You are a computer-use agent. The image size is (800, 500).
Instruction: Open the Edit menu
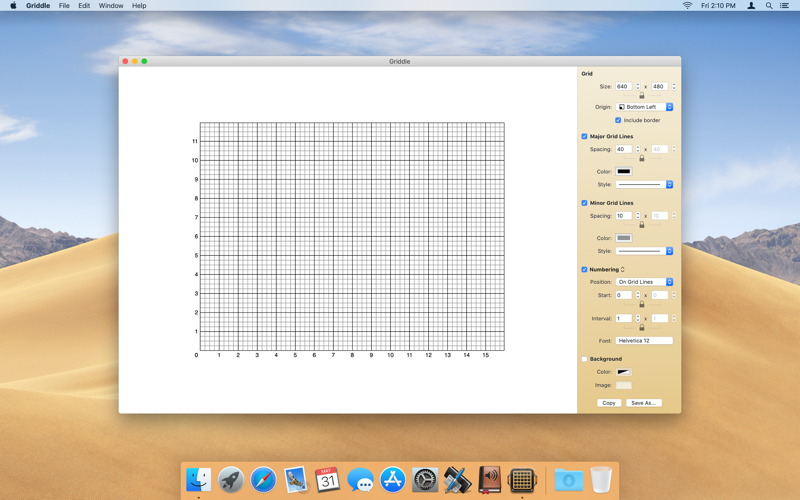tap(84, 6)
